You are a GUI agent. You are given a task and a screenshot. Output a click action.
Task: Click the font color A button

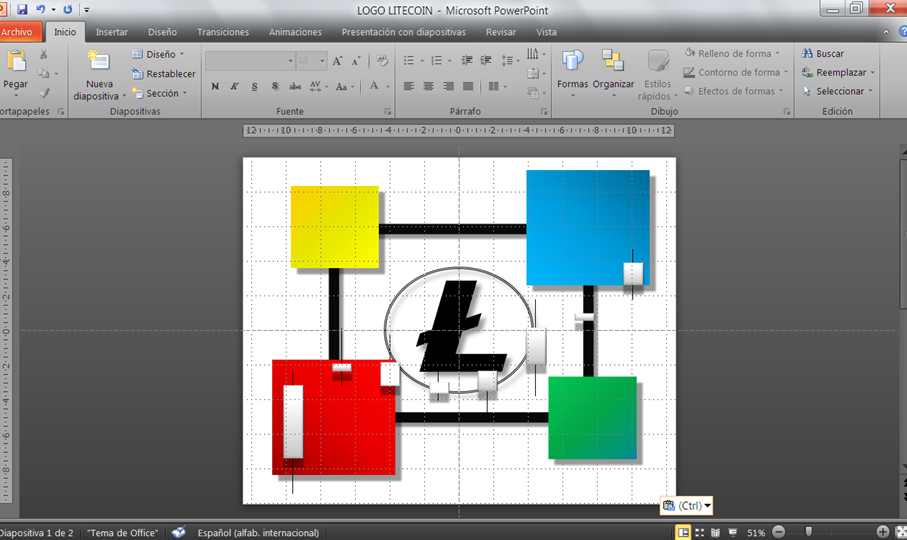374,86
